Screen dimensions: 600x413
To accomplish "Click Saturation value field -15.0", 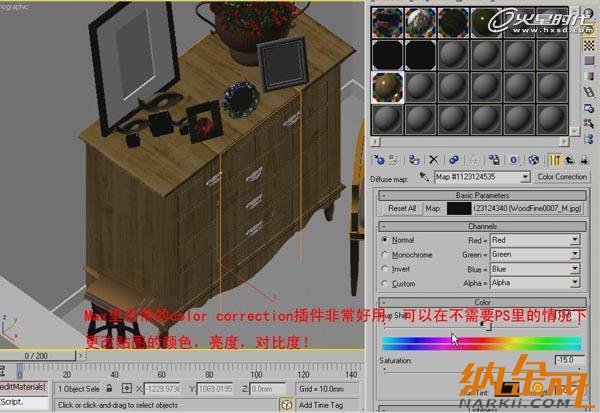I will point(569,360).
